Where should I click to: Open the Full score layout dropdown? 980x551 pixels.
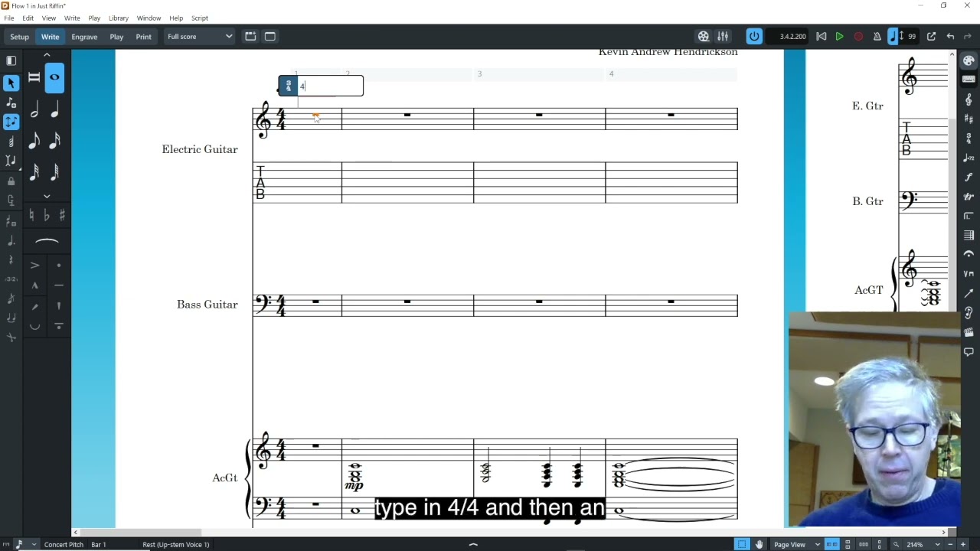[199, 36]
